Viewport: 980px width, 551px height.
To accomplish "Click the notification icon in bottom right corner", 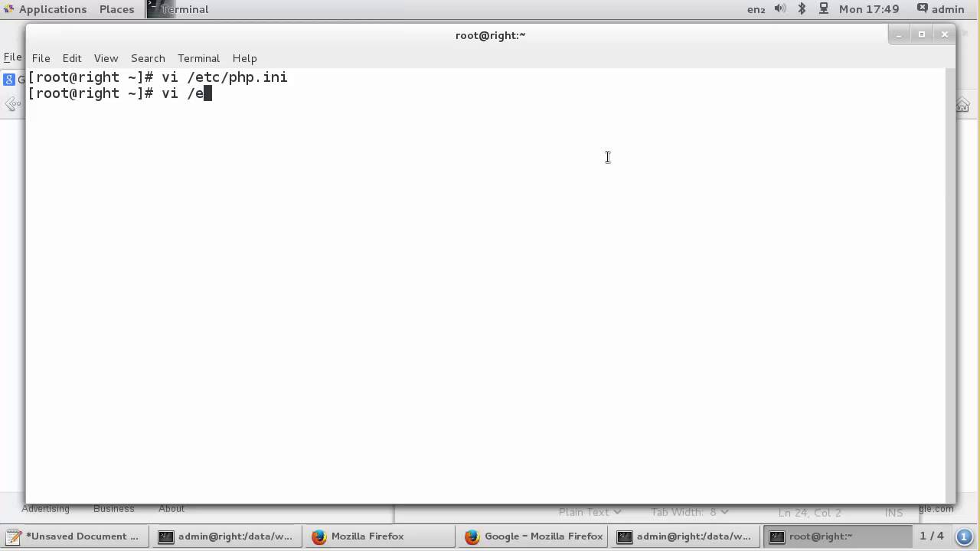I will [965, 536].
